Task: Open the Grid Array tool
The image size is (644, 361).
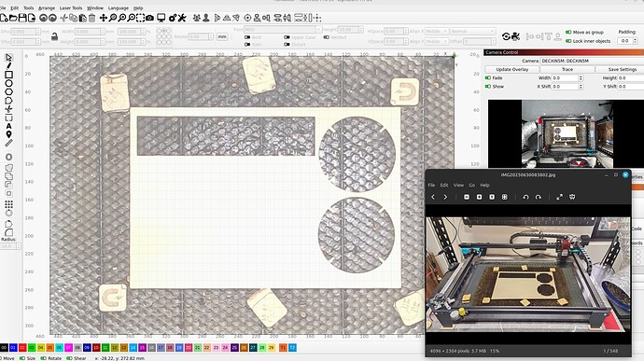Action: tap(8, 204)
